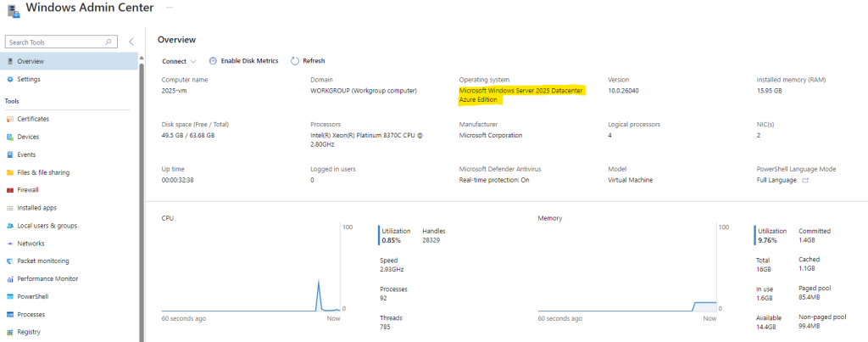The width and height of the screenshot is (868, 342).
Task: Click computer name value 2025-vm
Action: click(174, 90)
